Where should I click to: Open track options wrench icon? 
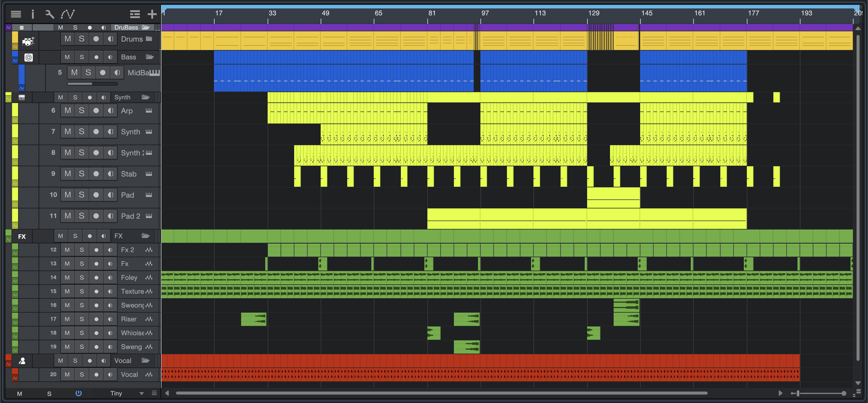click(49, 14)
